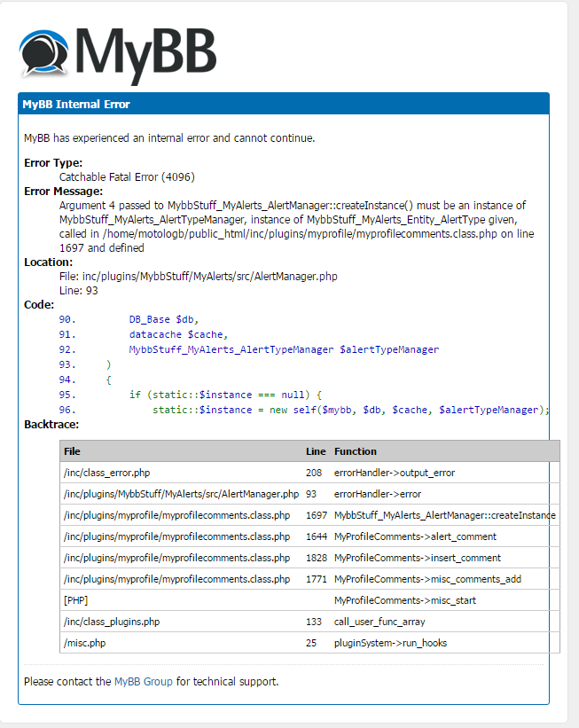Click line number 1697 in backtrace

coord(317,515)
